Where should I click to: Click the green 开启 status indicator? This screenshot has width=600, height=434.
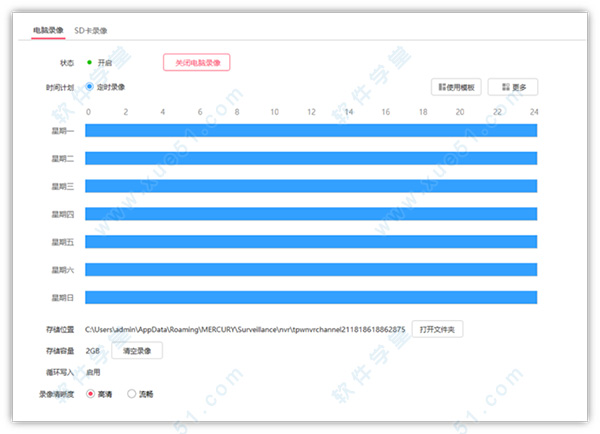pyautogui.click(x=89, y=62)
